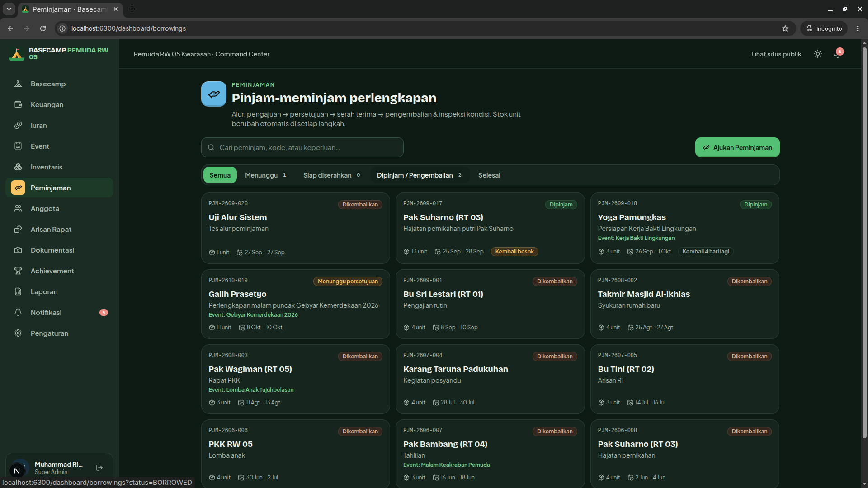Open Anggota people icon in sidebar

tap(18, 209)
